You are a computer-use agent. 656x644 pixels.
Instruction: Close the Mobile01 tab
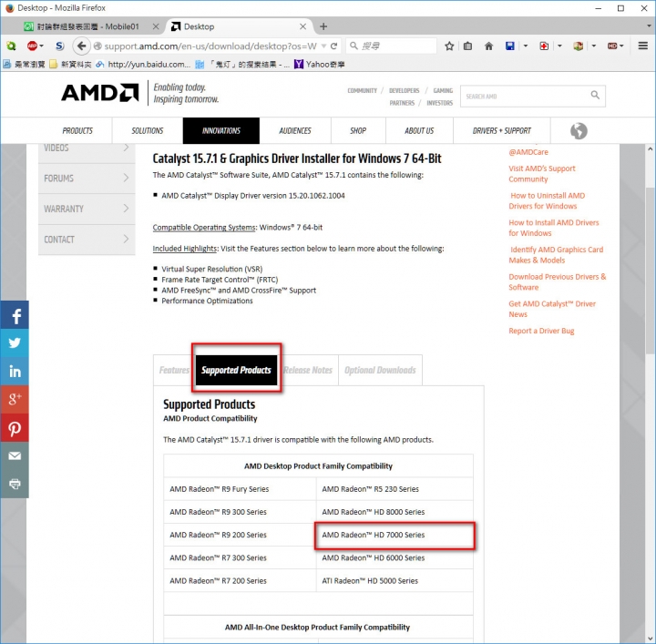[156, 26]
